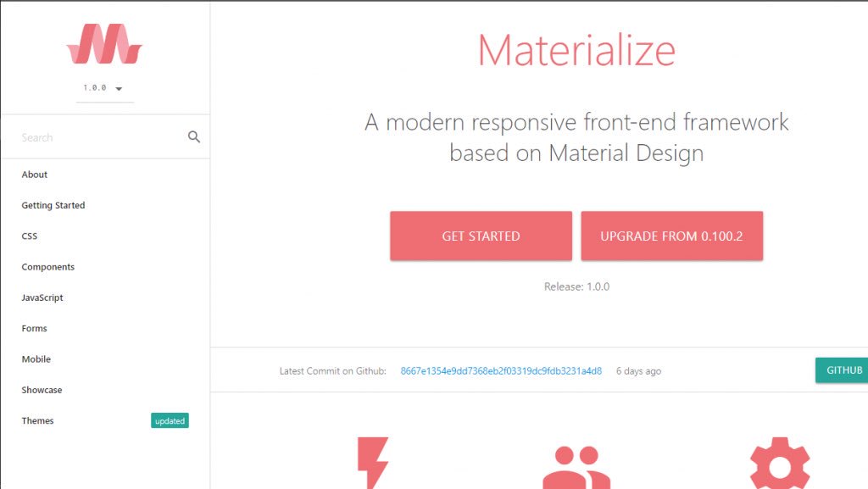Go to Getting Started in the sidebar
This screenshot has height=489, width=868.
point(53,205)
